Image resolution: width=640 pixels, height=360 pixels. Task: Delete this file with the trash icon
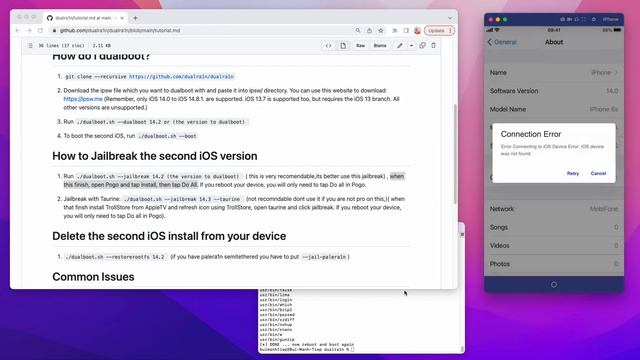pos(433,46)
